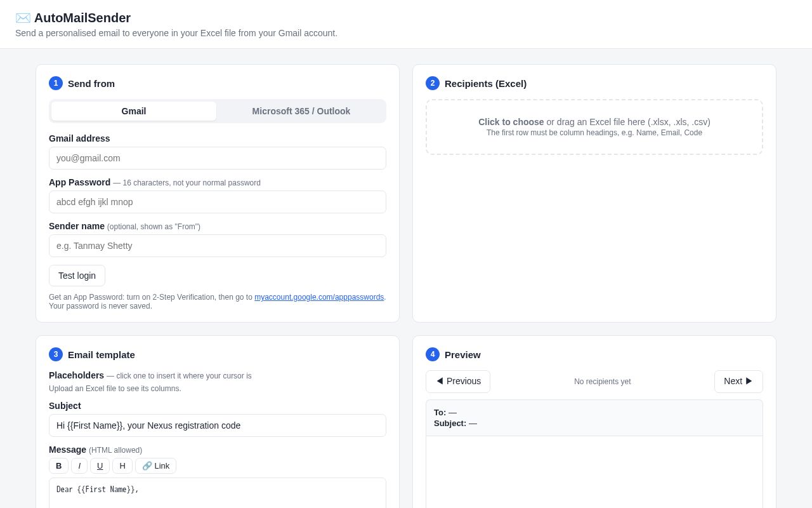Click the Sender name input field
Viewport: 812px width, 508px height.
click(218, 246)
